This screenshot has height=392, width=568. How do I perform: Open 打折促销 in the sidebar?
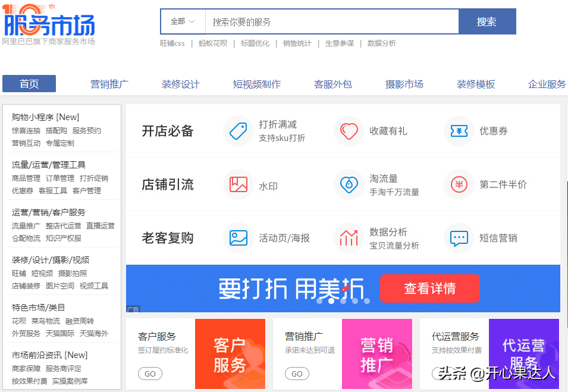coord(94,178)
